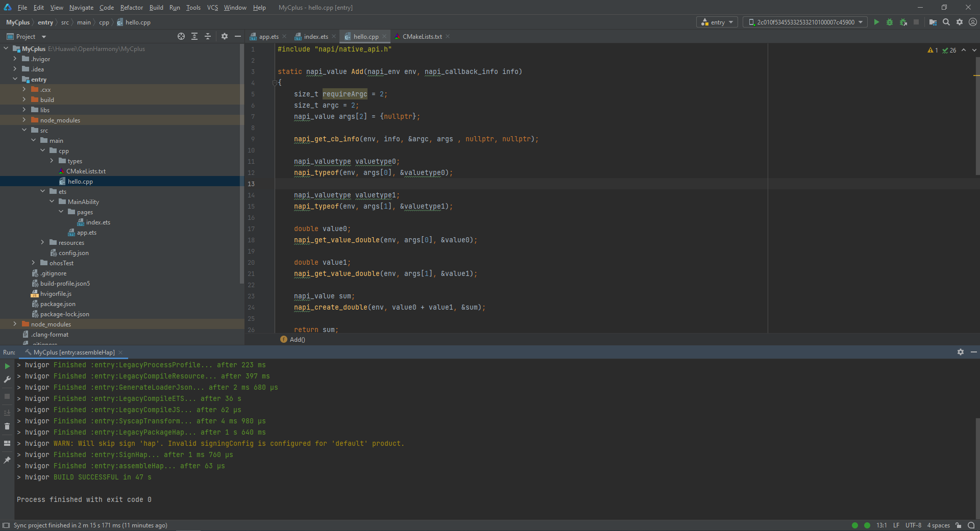Expand the .hvigor folder
980x531 pixels.
(15, 59)
